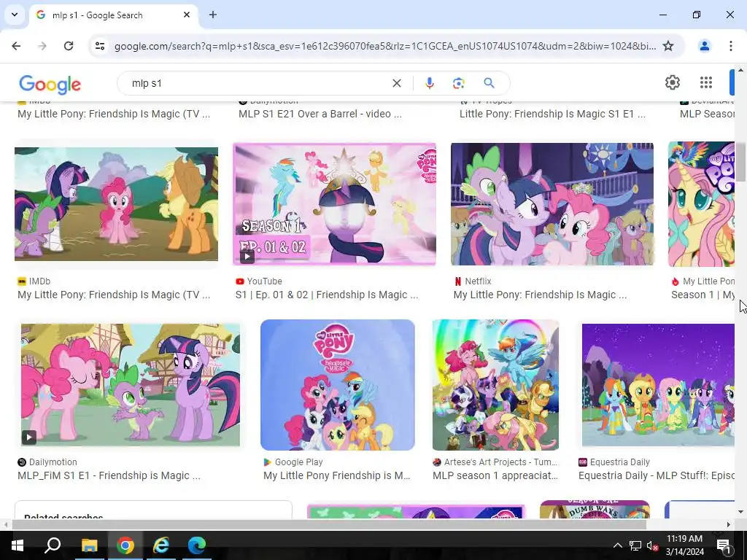The width and height of the screenshot is (747, 560).
Task: Click the scroll-down arrow of vertical scrollbar
Action: pos(740,512)
